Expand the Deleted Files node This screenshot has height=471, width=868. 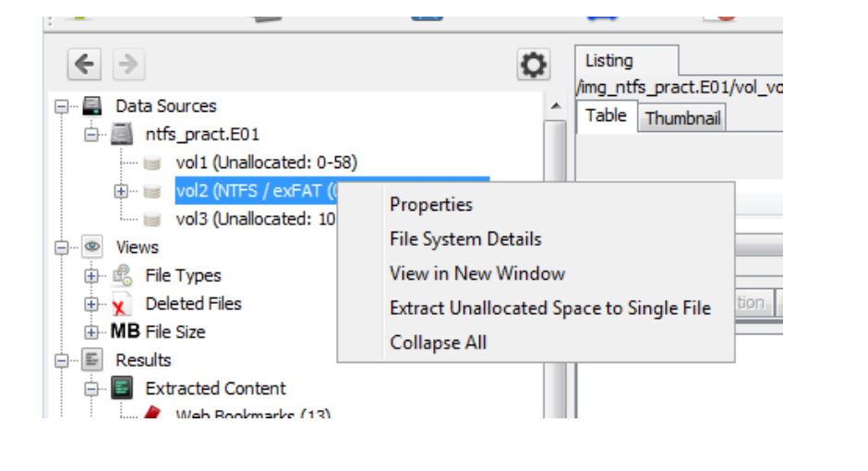click(91, 304)
